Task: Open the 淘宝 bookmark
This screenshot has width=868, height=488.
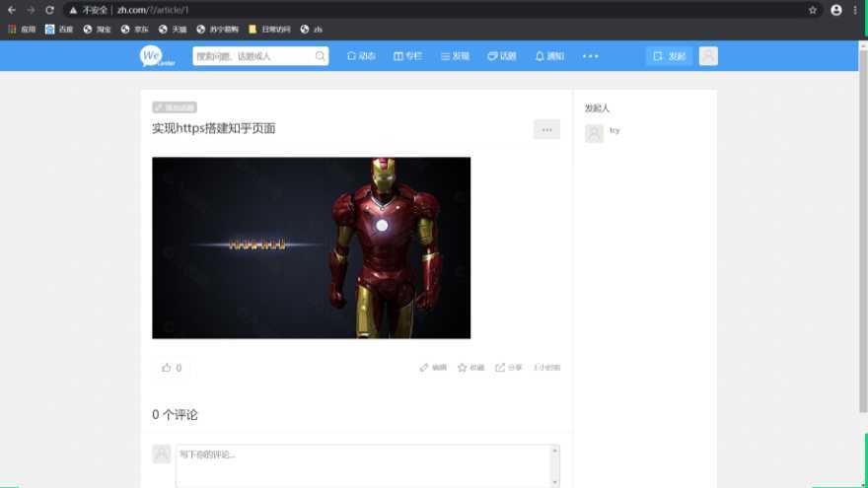Action: tap(97, 30)
